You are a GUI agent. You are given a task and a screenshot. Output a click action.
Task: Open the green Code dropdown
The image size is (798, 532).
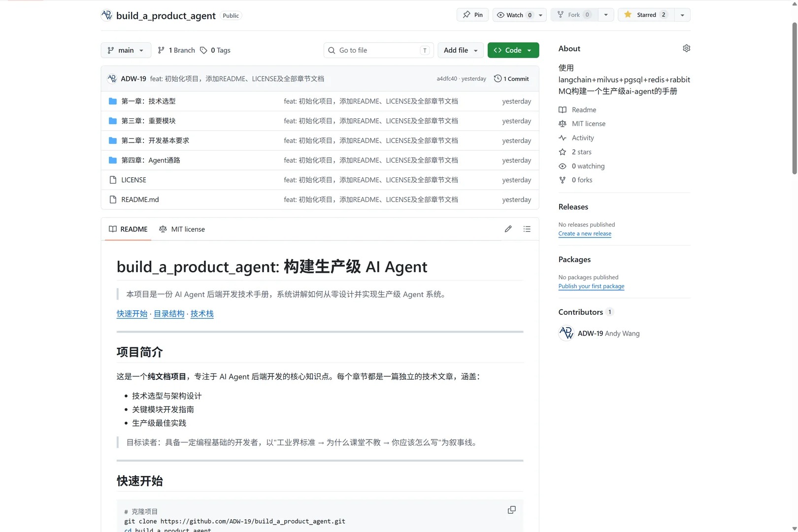pyautogui.click(x=513, y=50)
